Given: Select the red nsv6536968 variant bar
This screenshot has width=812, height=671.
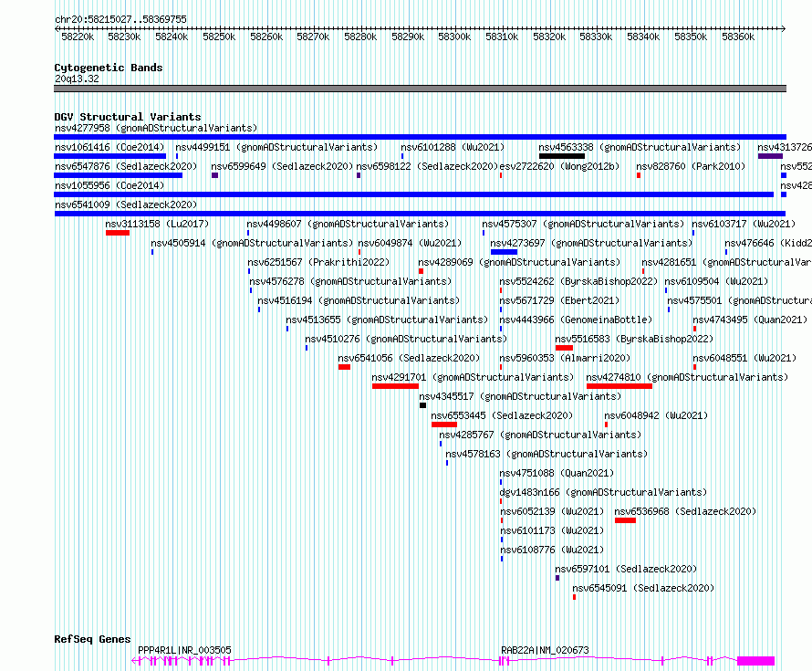Looking at the screenshot, I should [625, 520].
